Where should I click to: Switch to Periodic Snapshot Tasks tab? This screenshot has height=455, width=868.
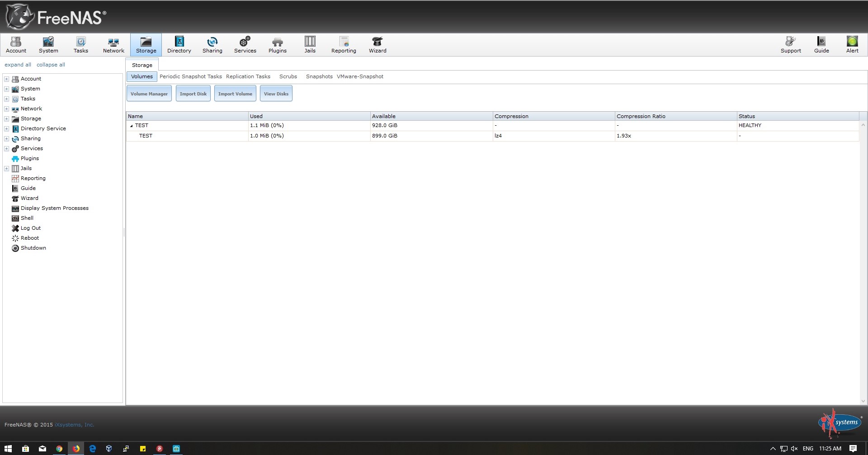tap(191, 76)
